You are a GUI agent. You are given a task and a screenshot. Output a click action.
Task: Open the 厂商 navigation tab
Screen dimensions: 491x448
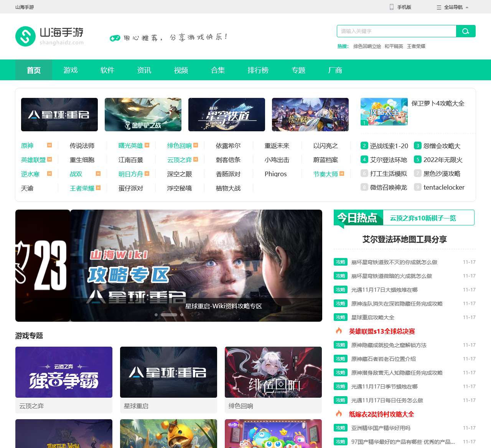pos(335,70)
